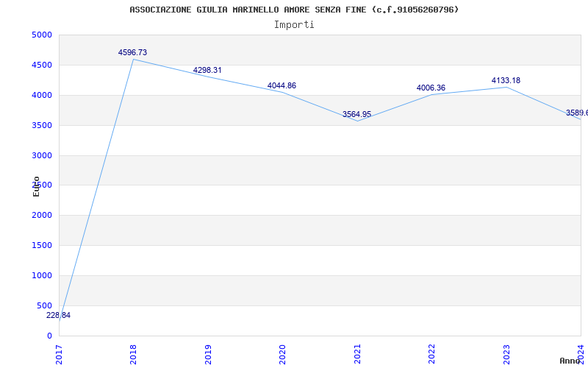588x368 pixels.
Task: Click the 0 y-axis value
Action: (x=50, y=336)
